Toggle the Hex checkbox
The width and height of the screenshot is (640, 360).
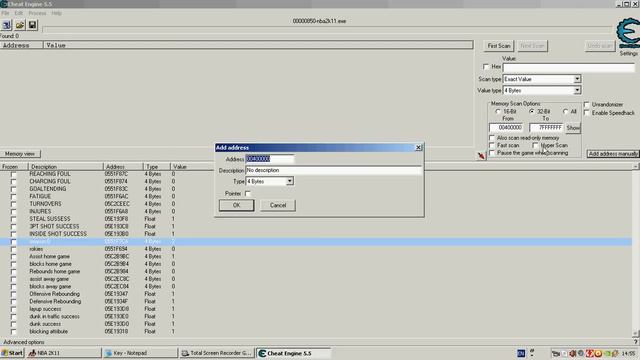486,67
